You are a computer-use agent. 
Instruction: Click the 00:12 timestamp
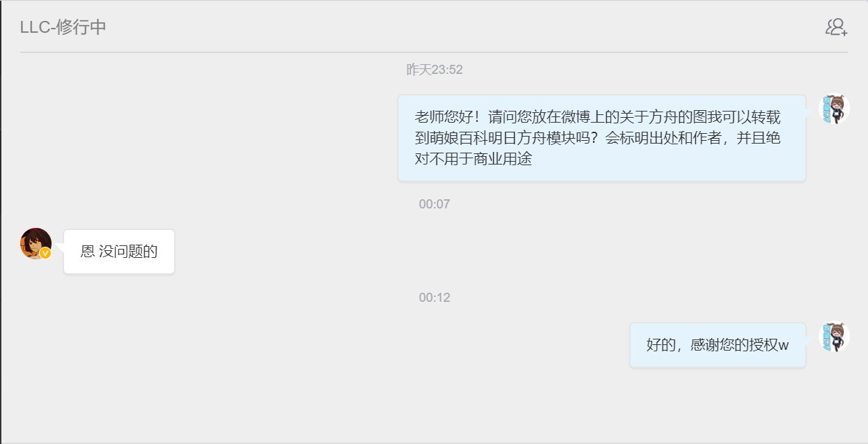[435, 298]
